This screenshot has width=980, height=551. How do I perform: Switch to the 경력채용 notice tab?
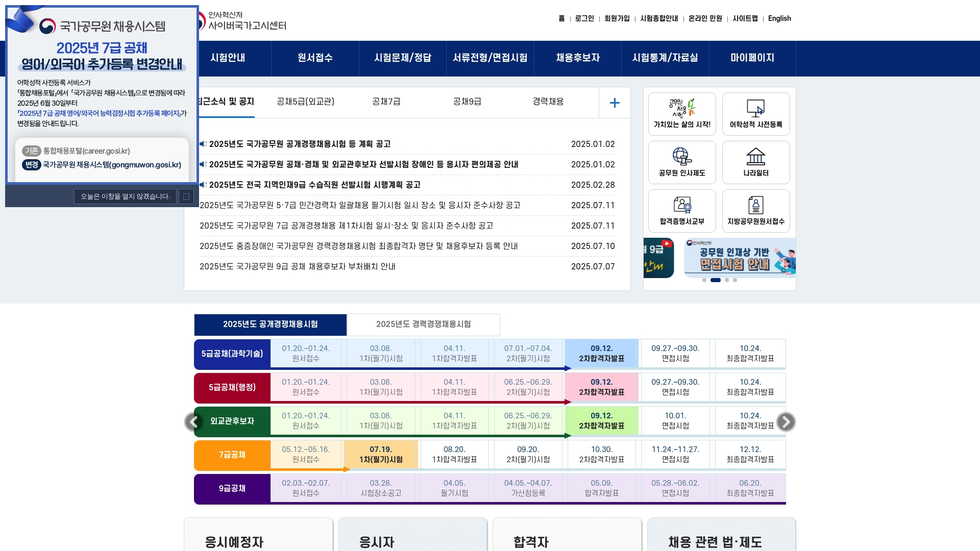click(548, 102)
